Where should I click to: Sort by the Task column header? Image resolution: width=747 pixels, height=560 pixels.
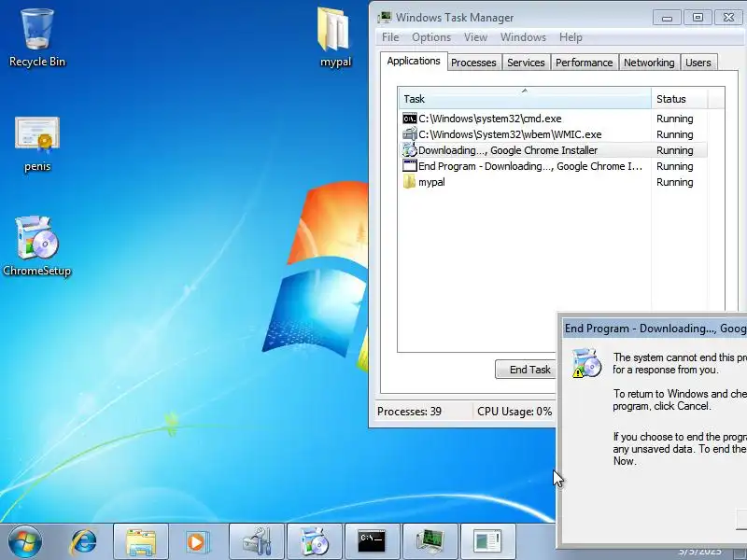point(525,99)
